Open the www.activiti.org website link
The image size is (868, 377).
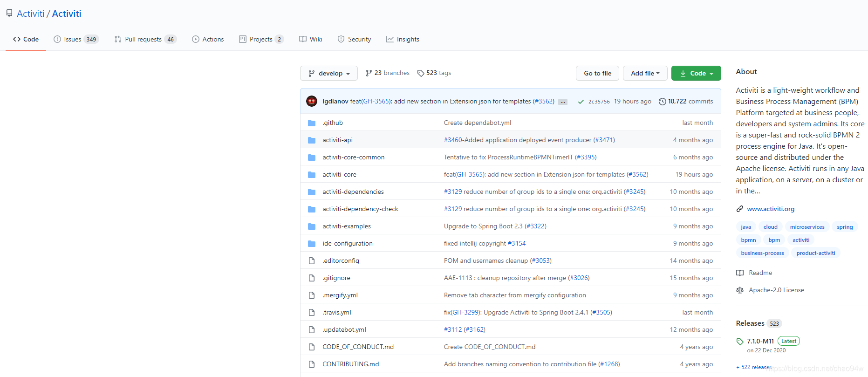point(771,209)
